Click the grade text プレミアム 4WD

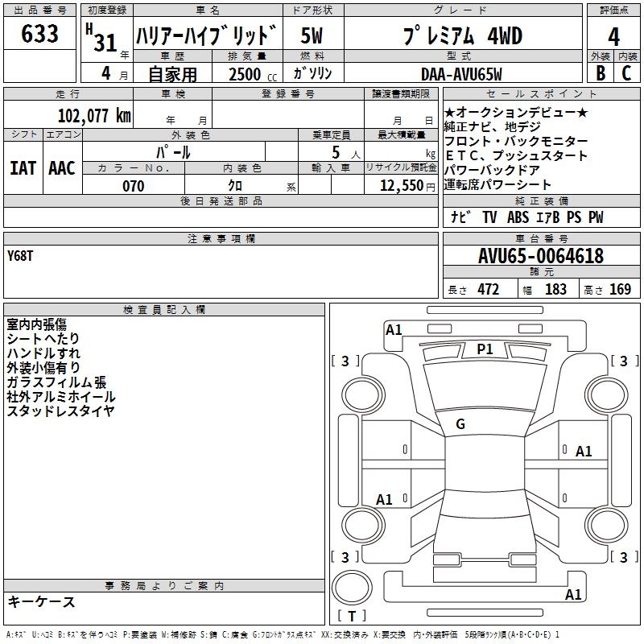pyautogui.click(x=463, y=35)
